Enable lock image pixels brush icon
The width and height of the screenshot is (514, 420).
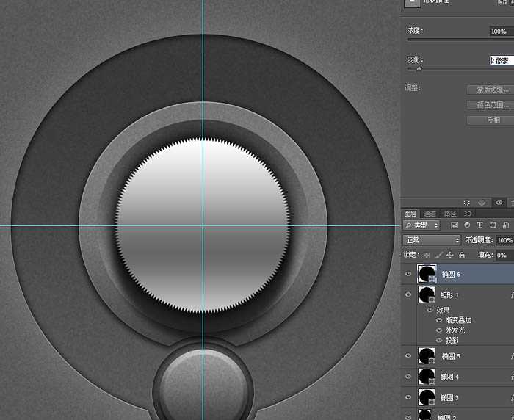tap(438, 255)
